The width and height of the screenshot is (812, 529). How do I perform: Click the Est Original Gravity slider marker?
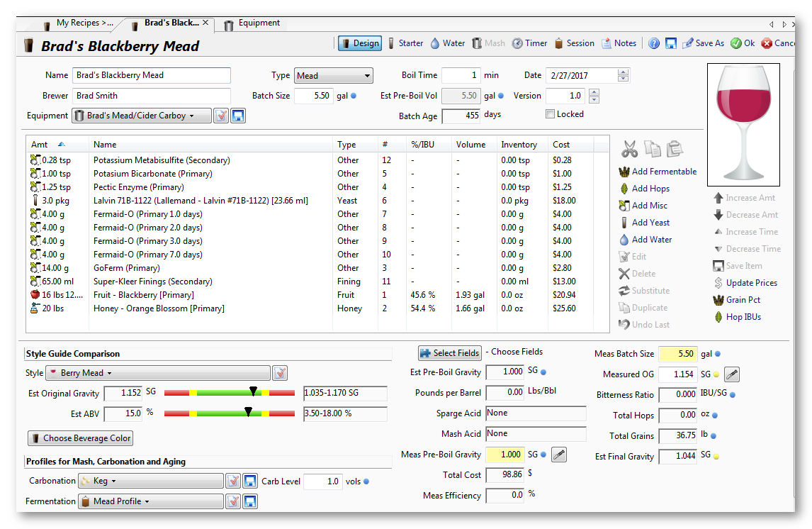pos(253,391)
